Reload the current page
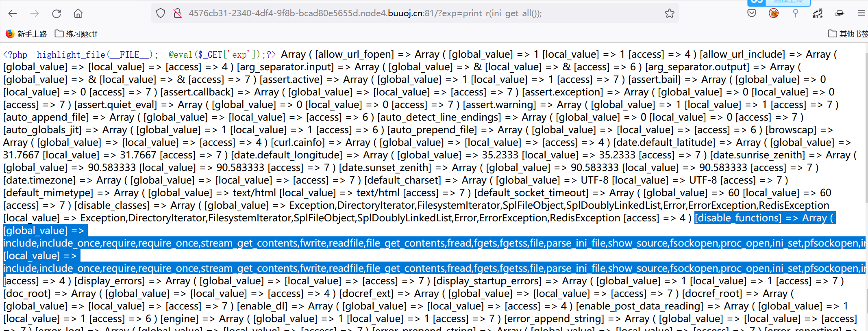 (57, 13)
